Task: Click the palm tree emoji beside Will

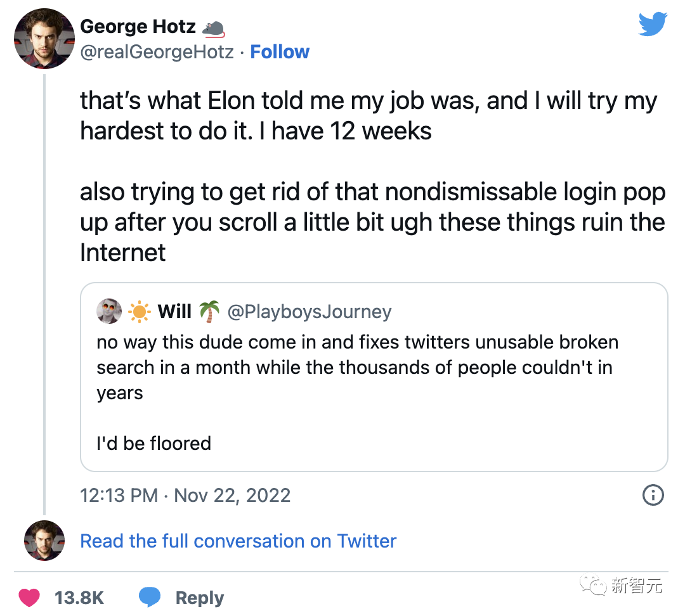Action: [209, 311]
